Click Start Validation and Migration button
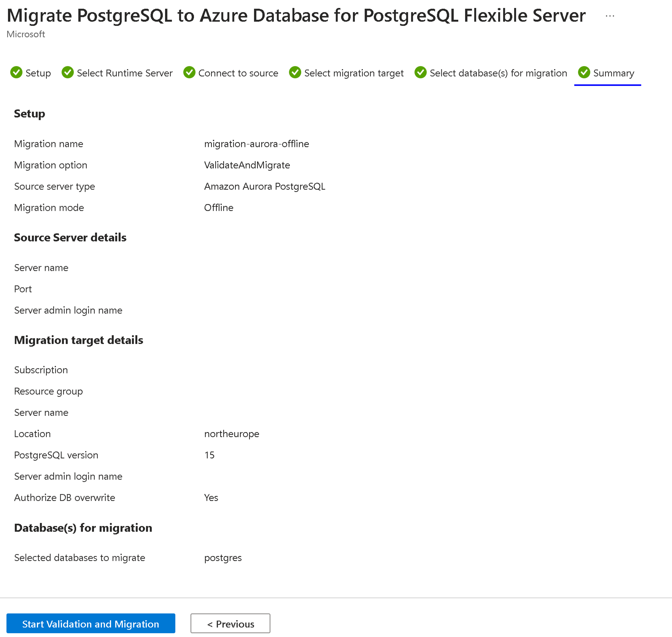 click(90, 623)
